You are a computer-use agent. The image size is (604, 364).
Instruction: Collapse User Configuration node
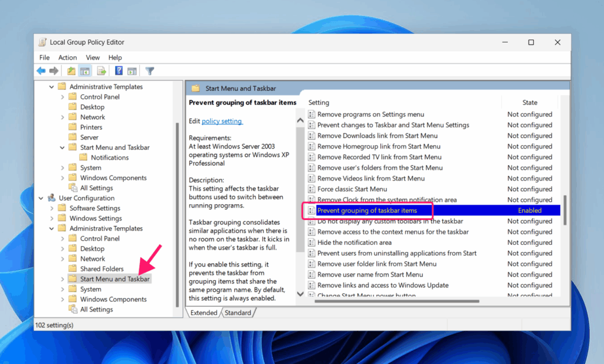pyautogui.click(x=41, y=198)
